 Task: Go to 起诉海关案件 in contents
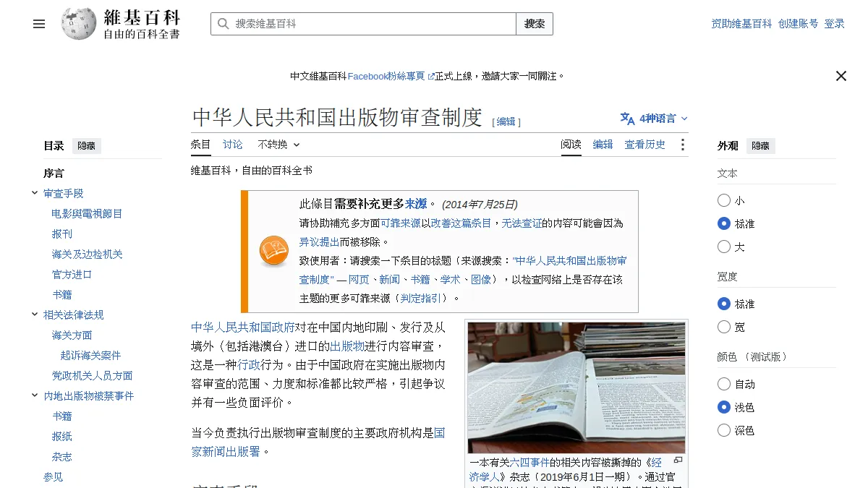click(x=90, y=355)
